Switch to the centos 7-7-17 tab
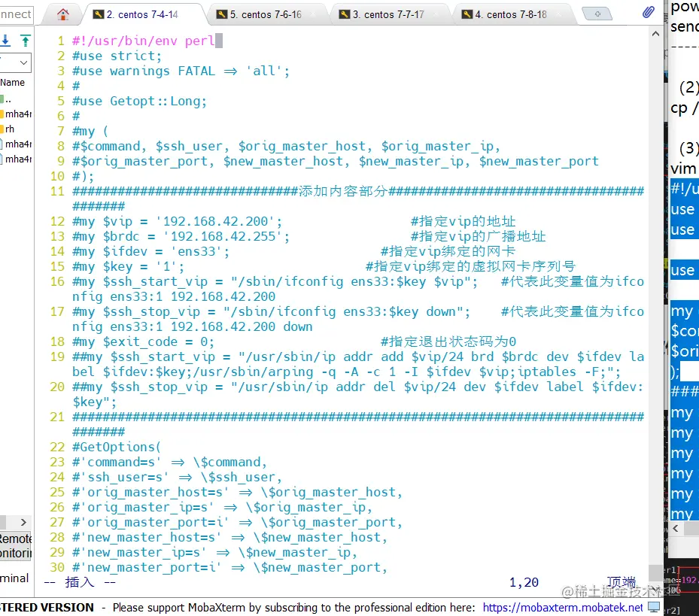This screenshot has height=616, width=699. pos(387,15)
